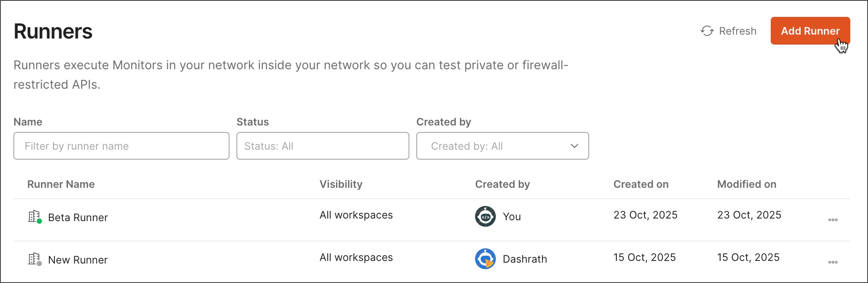
Task: Open the Created by: All dropdown
Action: point(502,146)
